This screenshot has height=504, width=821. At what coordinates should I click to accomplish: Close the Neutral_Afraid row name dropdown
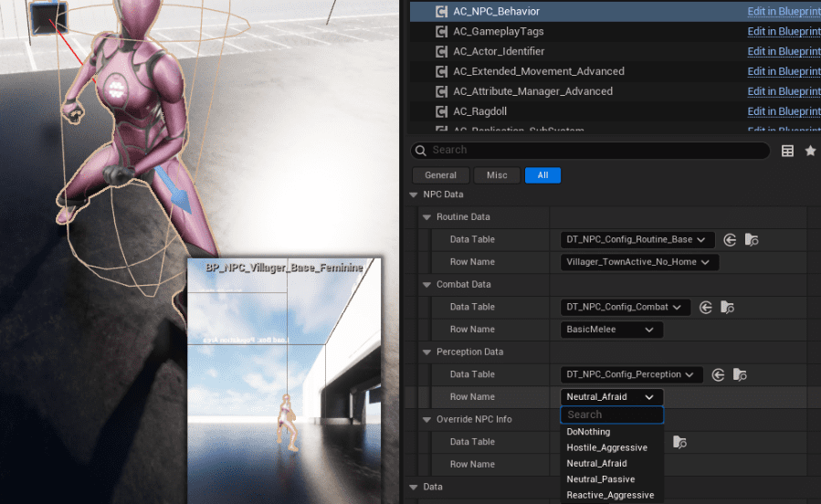point(612,397)
